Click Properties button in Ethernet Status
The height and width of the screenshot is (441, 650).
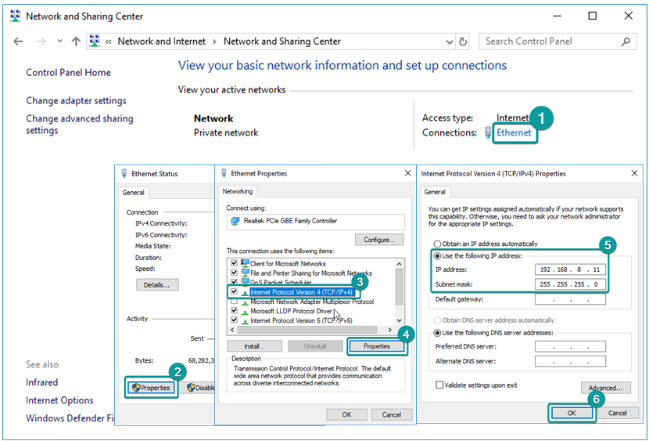[151, 388]
